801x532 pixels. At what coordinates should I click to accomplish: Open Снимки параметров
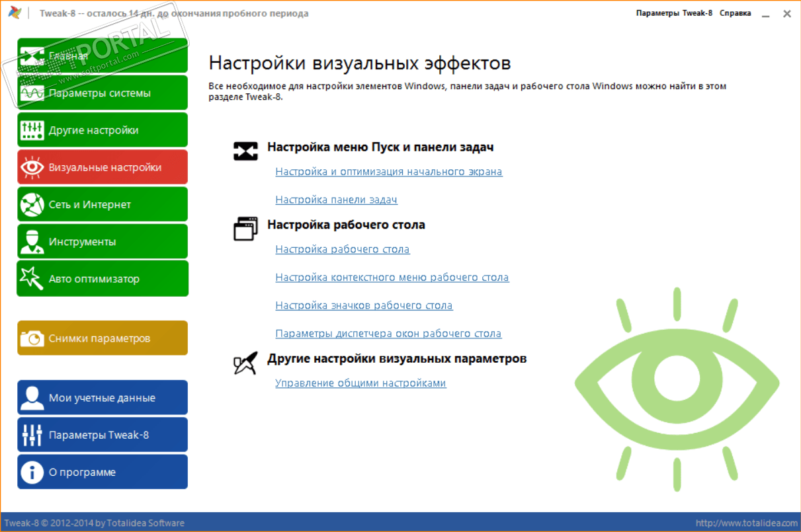coord(103,338)
